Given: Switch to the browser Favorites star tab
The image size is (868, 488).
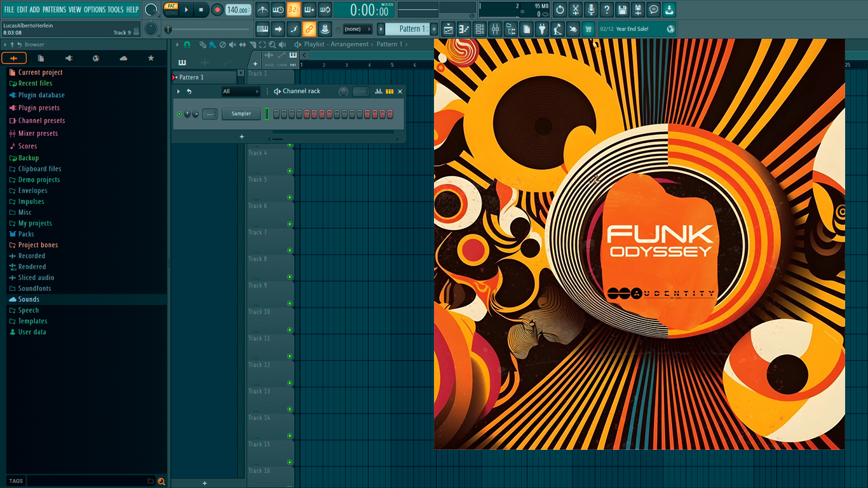Looking at the screenshot, I should pyautogui.click(x=151, y=58).
